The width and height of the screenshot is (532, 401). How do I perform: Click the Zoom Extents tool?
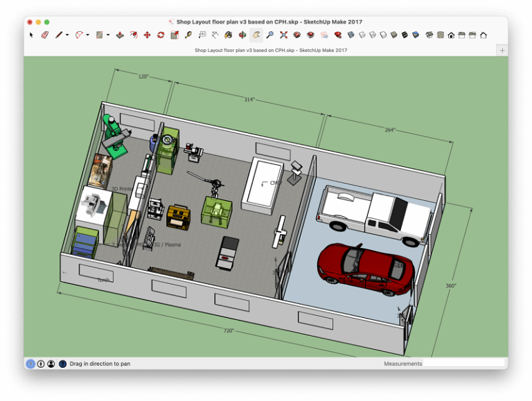tap(283, 35)
